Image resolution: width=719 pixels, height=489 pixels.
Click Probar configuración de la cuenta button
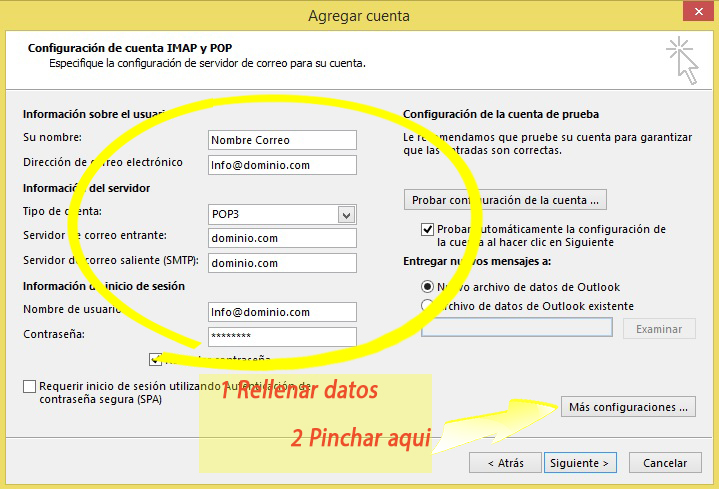[x=505, y=200]
